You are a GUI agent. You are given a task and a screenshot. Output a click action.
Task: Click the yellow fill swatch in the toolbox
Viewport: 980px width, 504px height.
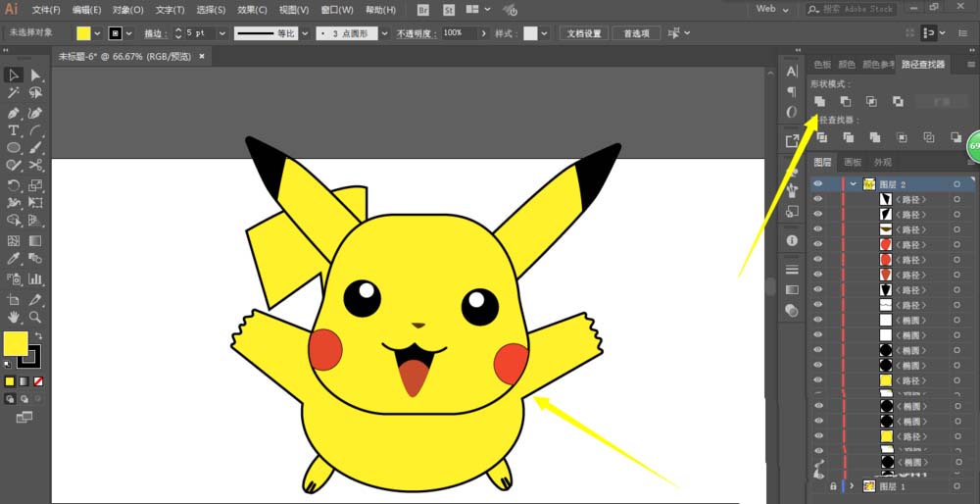tap(16, 343)
